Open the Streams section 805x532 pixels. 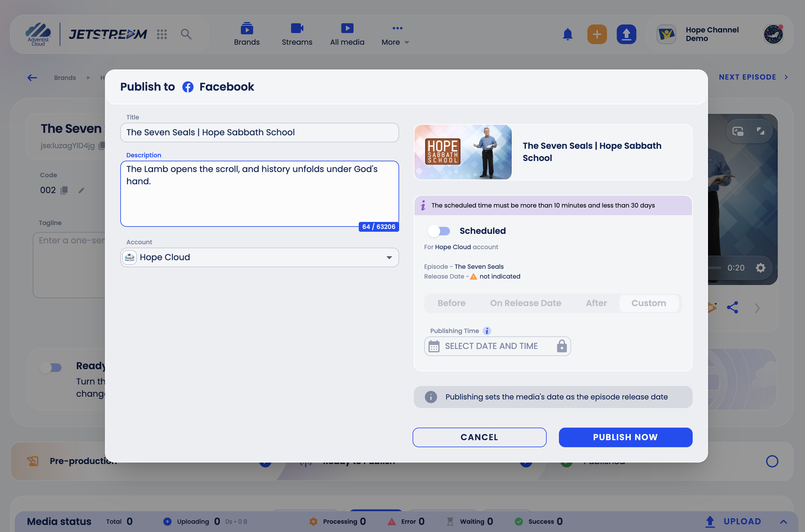tap(297, 35)
